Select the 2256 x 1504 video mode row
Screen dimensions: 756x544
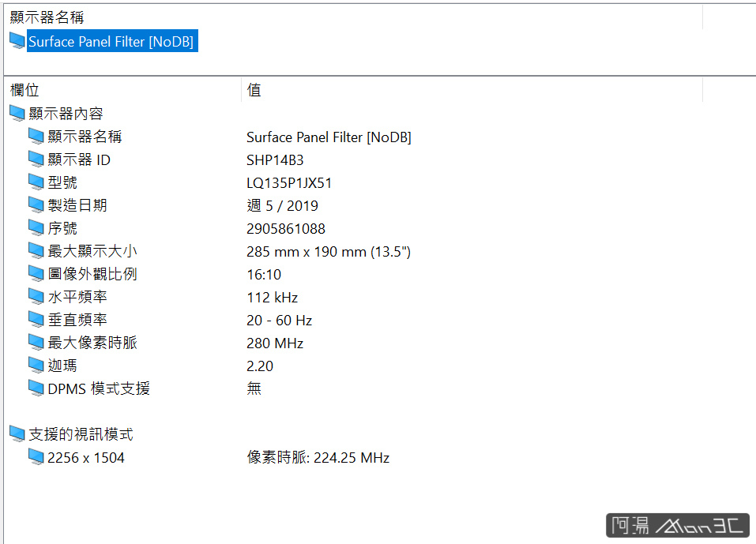click(x=86, y=457)
